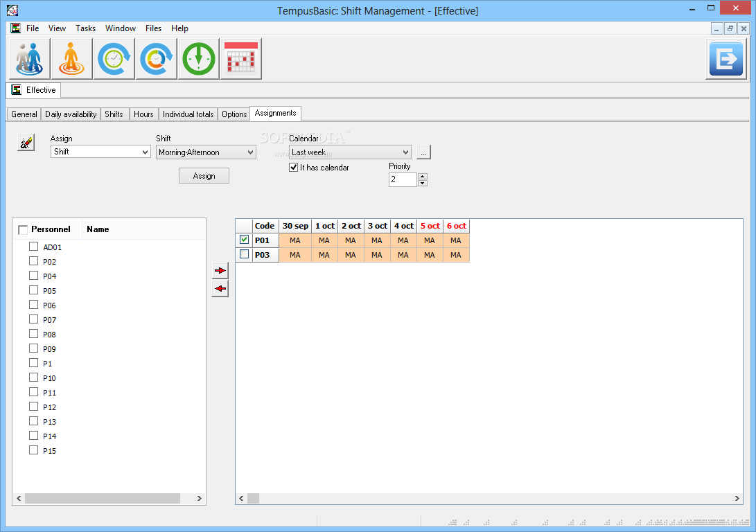Switch to the General tab

[24, 114]
